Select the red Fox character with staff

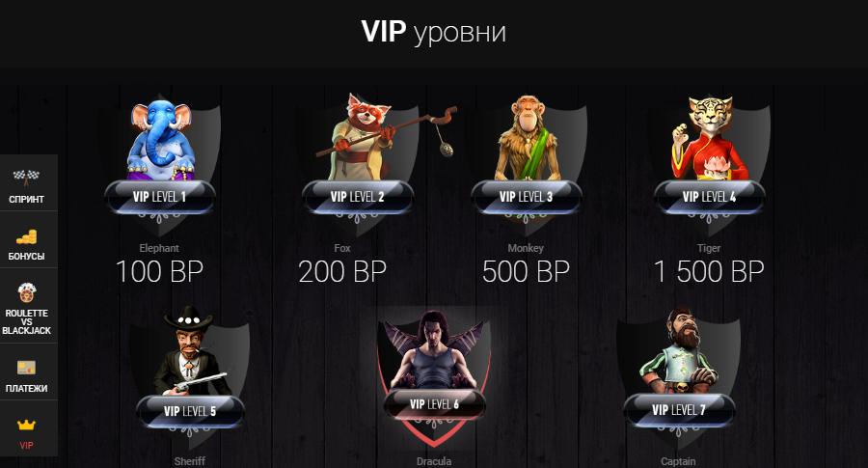pos(382,136)
